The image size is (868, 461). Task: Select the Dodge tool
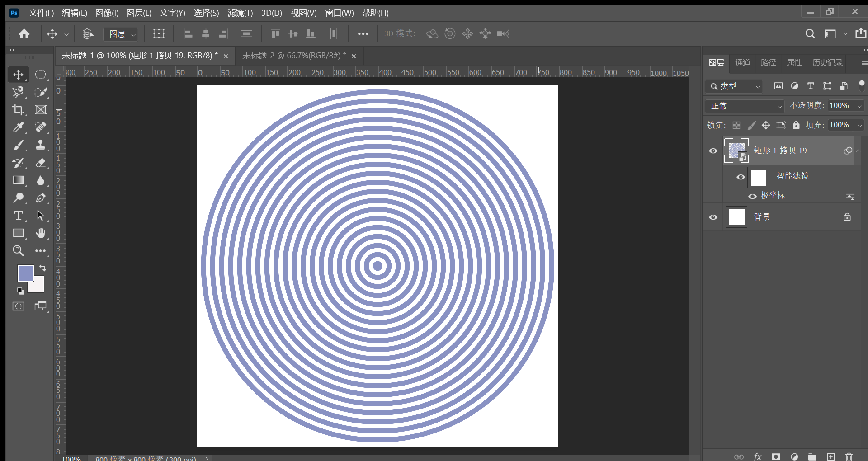[18, 198]
